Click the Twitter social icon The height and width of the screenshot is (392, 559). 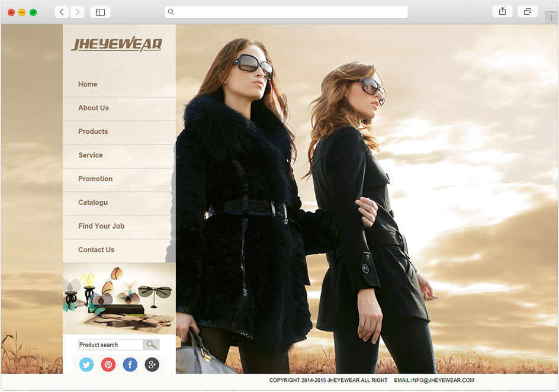point(86,365)
